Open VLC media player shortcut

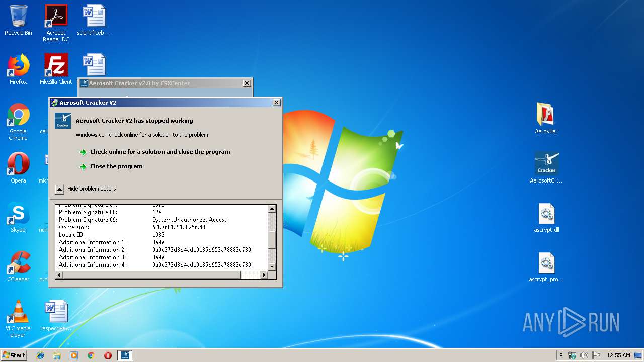coord(18,319)
